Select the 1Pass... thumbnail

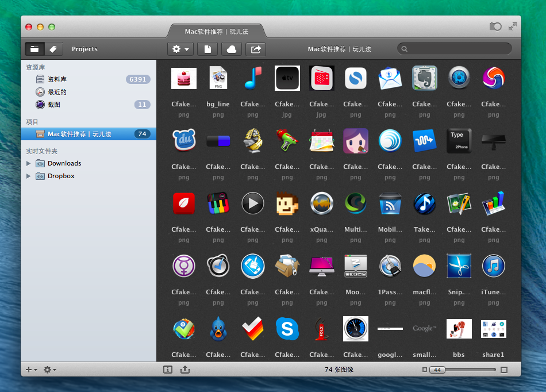[x=390, y=266]
